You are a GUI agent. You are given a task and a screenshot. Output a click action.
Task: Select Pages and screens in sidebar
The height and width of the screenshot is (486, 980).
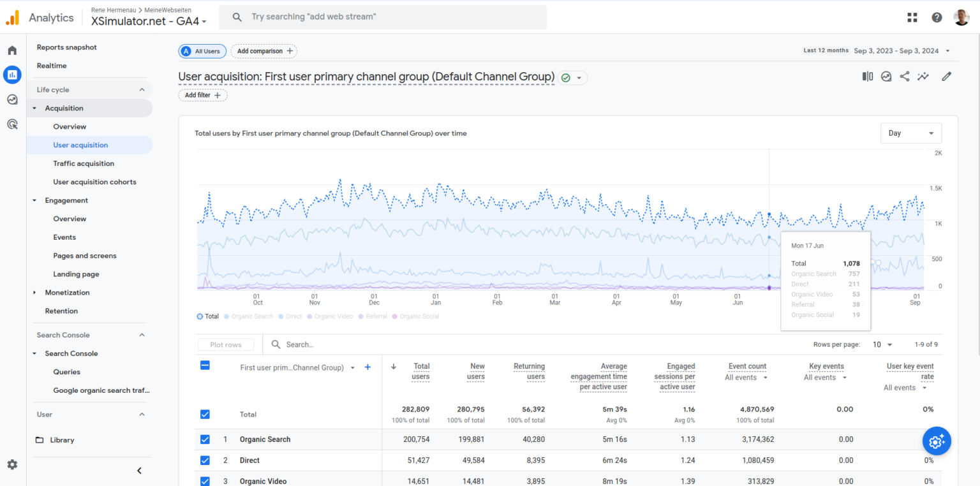point(85,256)
